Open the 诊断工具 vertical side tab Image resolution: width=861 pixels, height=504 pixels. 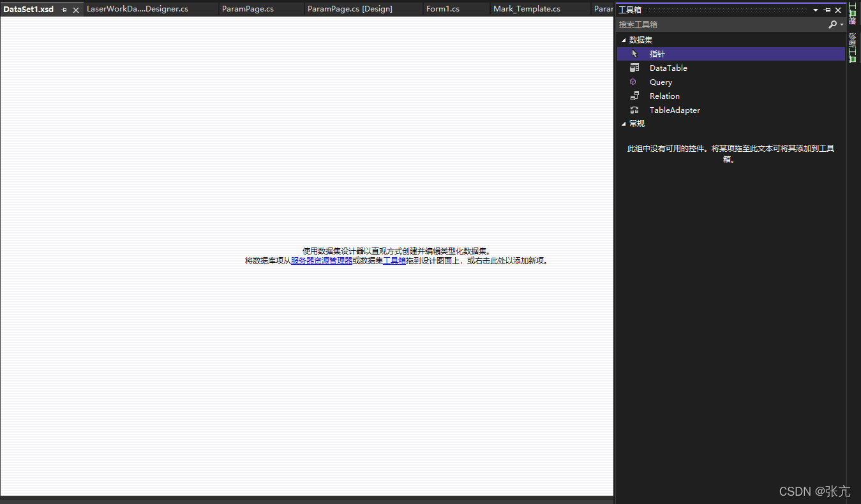[x=853, y=48]
